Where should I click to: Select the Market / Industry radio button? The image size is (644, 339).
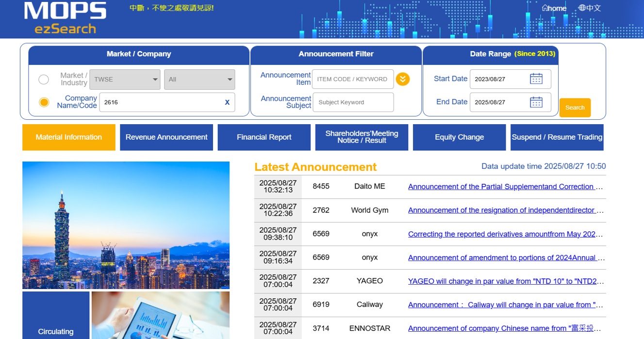(x=44, y=80)
